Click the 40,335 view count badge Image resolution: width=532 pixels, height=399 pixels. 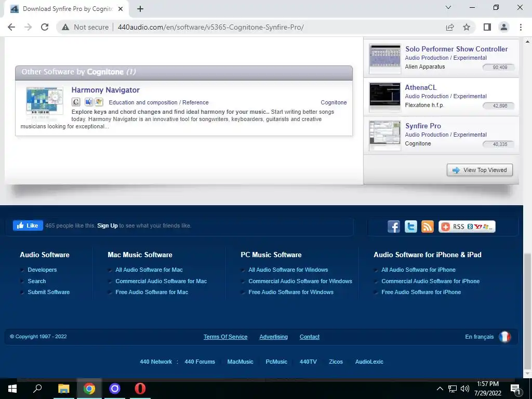tap(499, 144)
